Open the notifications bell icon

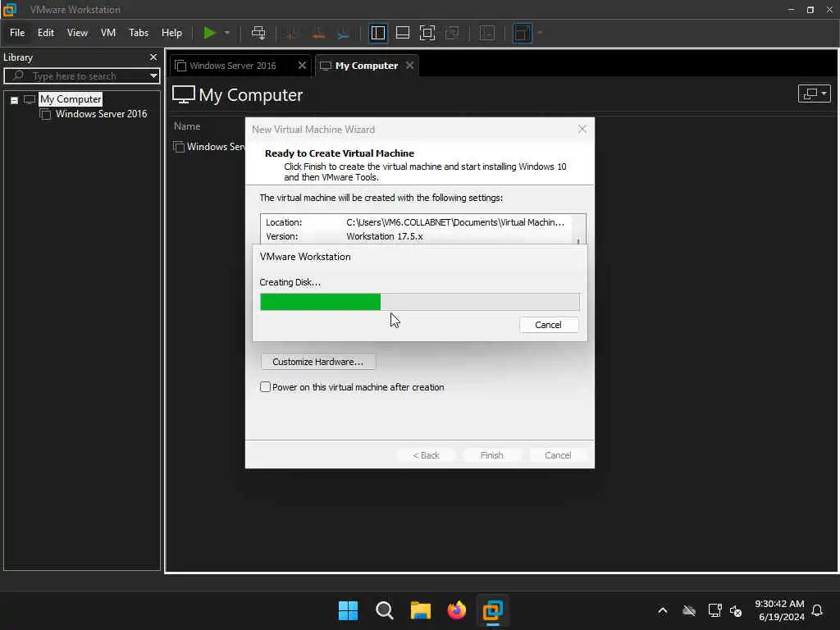tap(817, 610)
